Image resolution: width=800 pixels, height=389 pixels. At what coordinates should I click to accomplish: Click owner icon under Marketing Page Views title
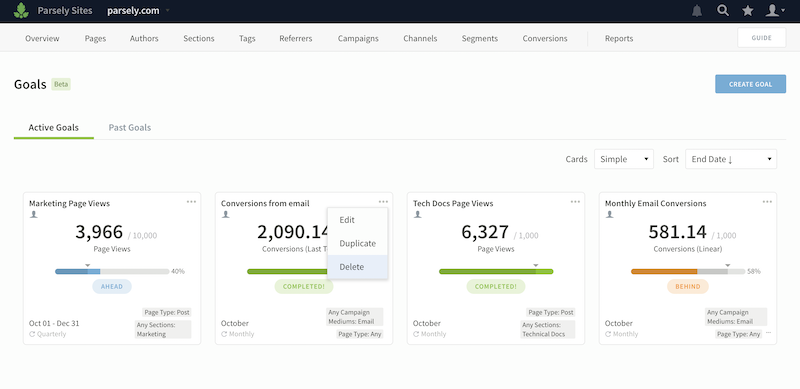coord(34,214)
